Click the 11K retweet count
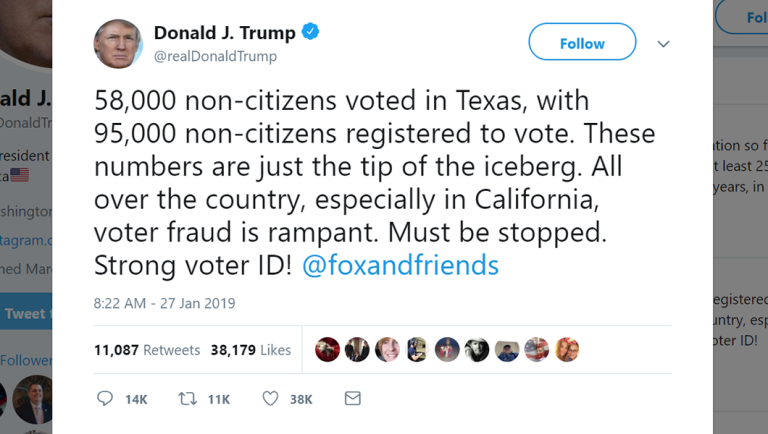This screenshot has width=768, height=434. 218,400
